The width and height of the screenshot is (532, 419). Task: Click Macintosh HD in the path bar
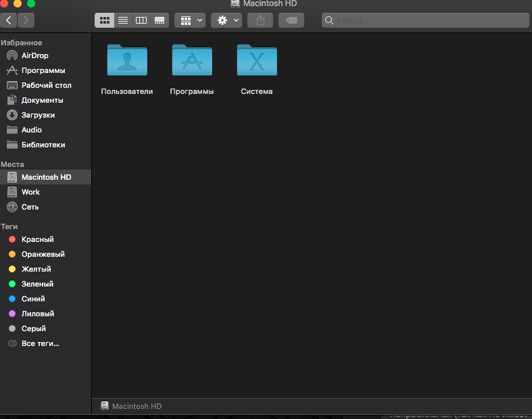131,406
